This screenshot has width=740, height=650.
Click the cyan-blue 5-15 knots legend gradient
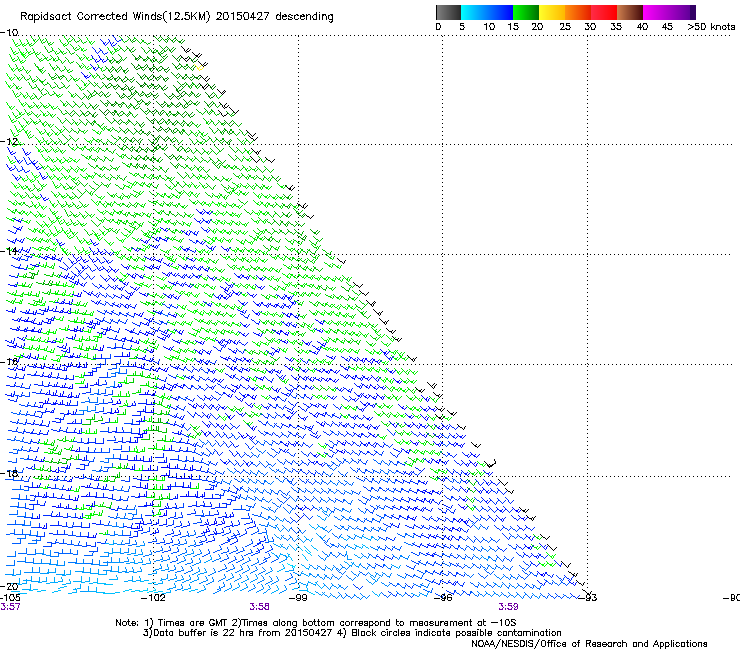[x=487, y=12]
